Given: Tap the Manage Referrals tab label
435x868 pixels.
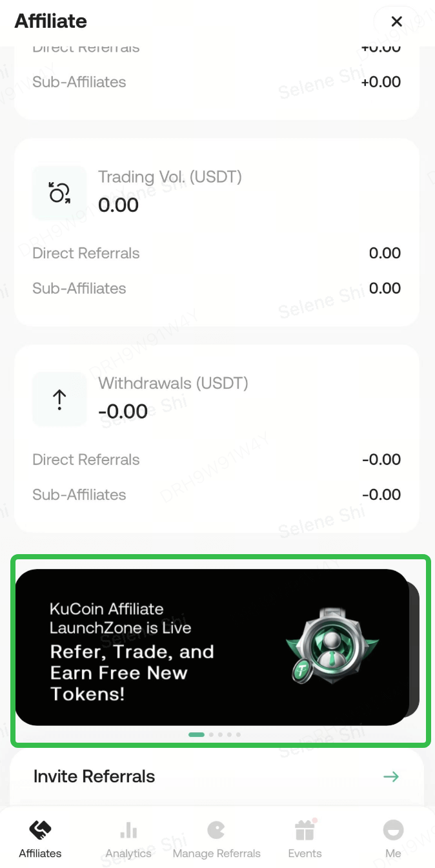Looking at the screenshot, I should (216, 853).
